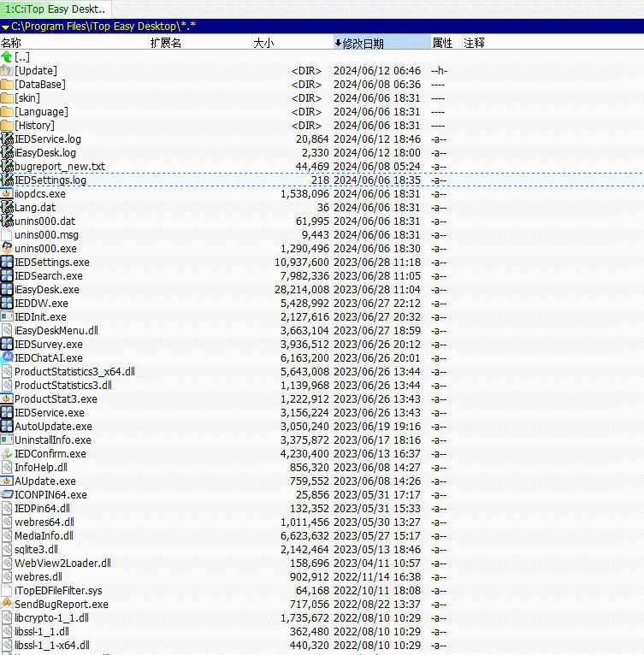
Task: Click the IEDInit.exe program icon
Action: [7, 317]
